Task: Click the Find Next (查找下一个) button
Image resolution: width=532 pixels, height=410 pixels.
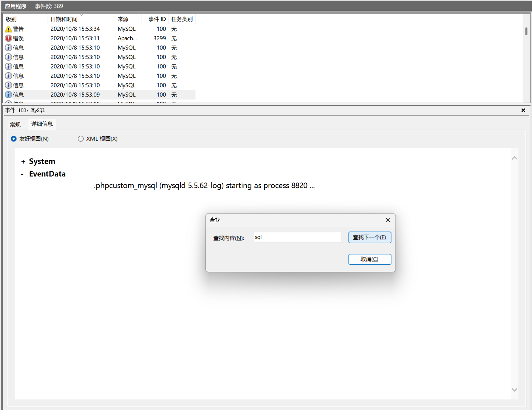Action: click(369, 238)
